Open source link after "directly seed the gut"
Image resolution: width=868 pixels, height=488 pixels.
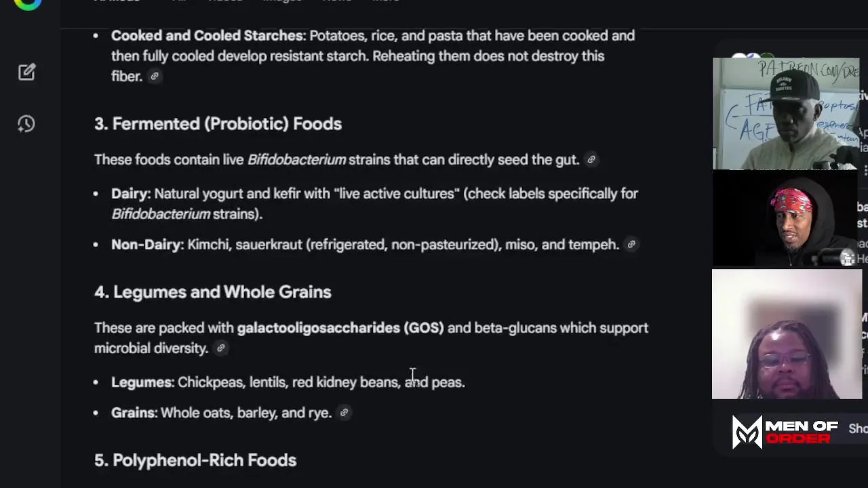click(x=591, y=160)
